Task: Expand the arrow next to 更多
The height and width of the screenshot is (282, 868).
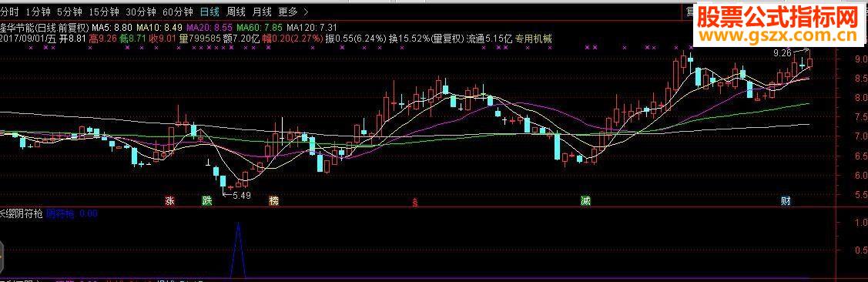Action: coord(306,12)
